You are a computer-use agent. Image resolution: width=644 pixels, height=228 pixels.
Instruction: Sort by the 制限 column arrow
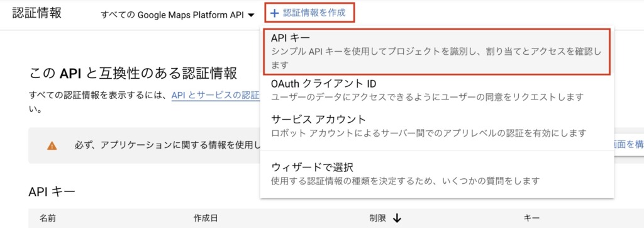pyautogui.click(x=397, y=218)
